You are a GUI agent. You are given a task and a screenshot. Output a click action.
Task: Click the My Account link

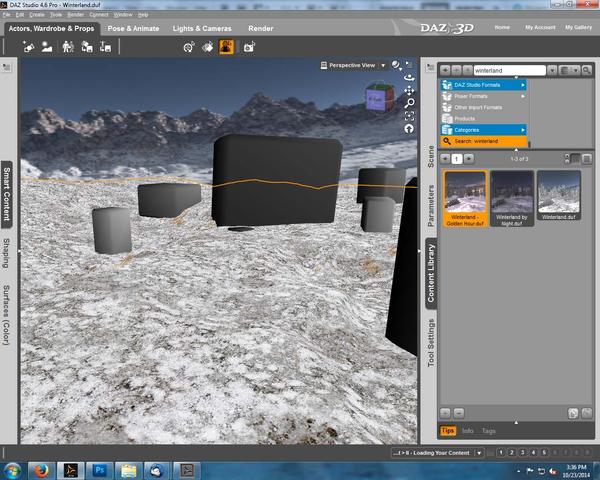540,27
